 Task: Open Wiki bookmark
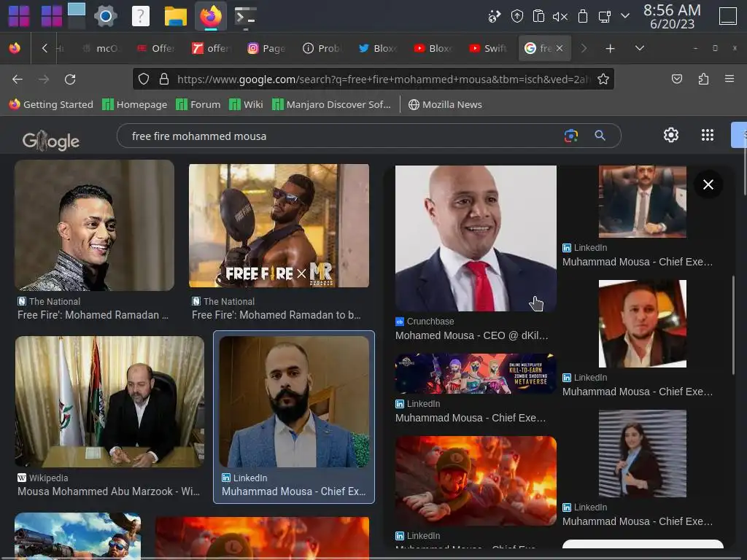click(x=246, y=104)
